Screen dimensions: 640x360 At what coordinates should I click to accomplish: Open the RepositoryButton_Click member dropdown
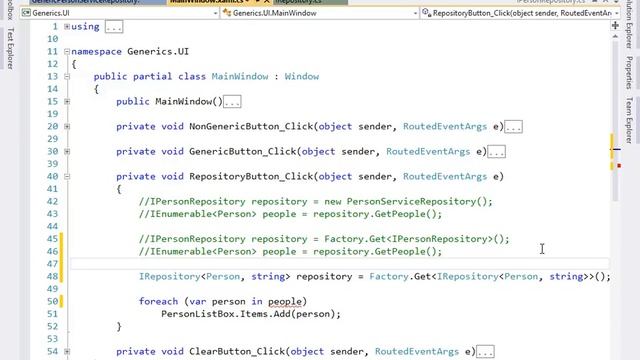pyautogui.click(x=520, y=13)
